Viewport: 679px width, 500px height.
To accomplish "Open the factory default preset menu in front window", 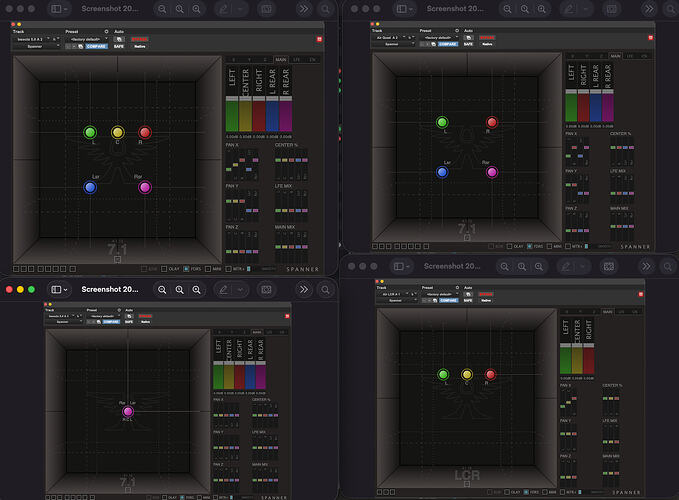I will click(x=103, y=316).
